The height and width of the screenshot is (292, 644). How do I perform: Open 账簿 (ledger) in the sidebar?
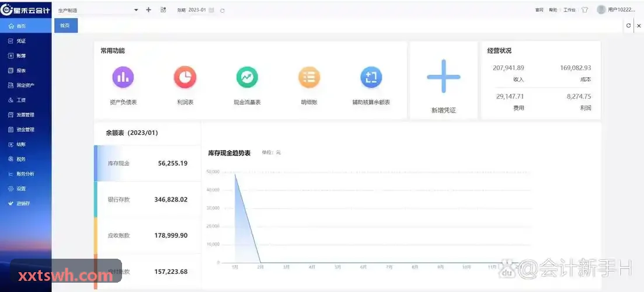pyautogui.click(x=26, y=56)
